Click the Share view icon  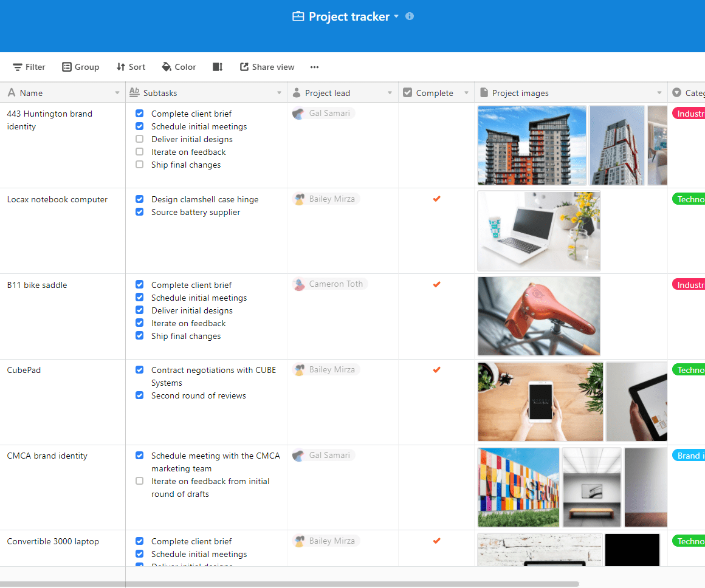click(x=244, y=67)
